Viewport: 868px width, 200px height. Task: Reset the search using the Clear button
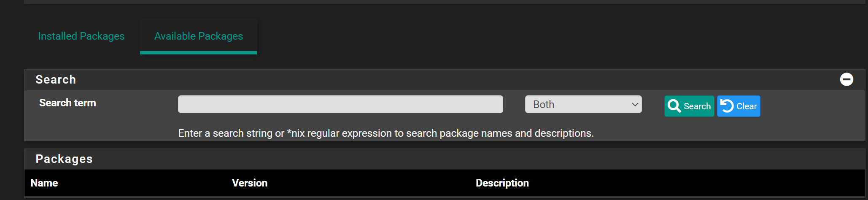click(x=739, y=106)
